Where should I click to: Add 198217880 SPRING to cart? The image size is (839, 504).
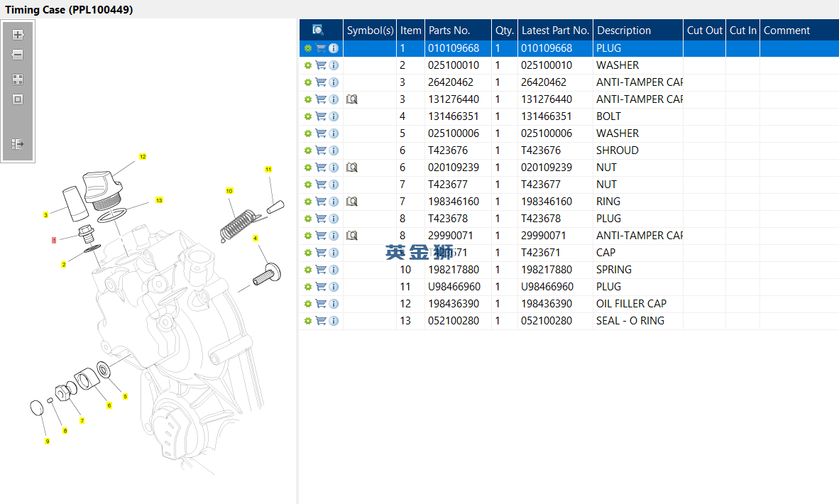coord(321,270)
